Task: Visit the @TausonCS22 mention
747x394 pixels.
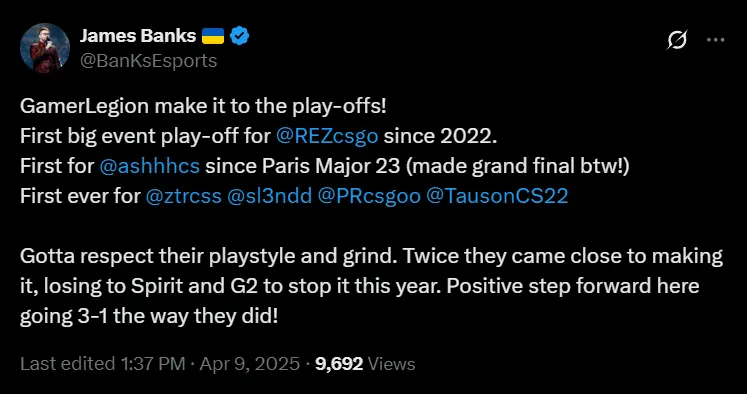Action: pos(497,196)
